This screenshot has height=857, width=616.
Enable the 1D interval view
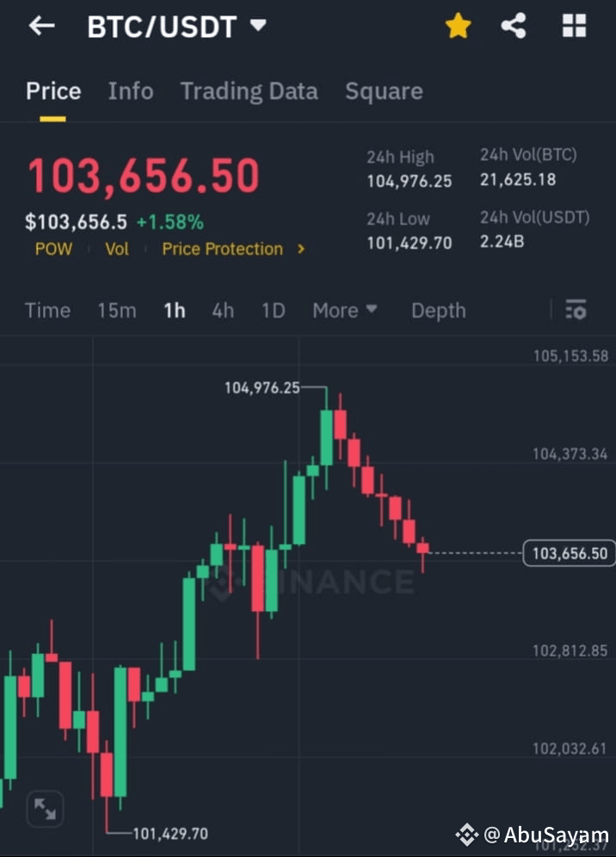273,310
